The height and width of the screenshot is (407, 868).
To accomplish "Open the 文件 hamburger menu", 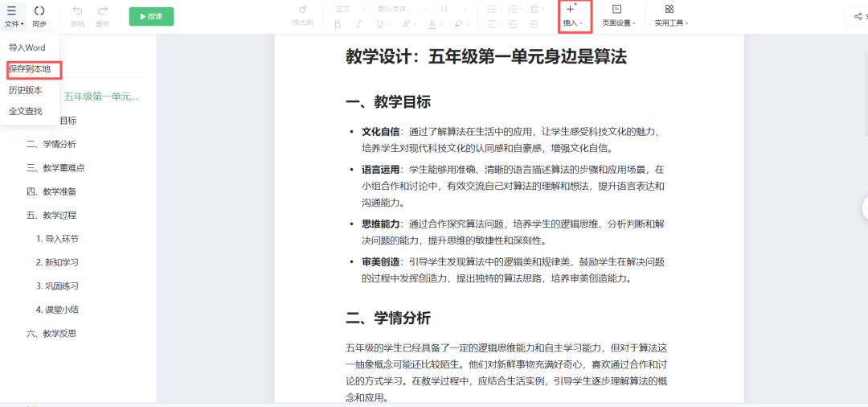I will point(12,10).
